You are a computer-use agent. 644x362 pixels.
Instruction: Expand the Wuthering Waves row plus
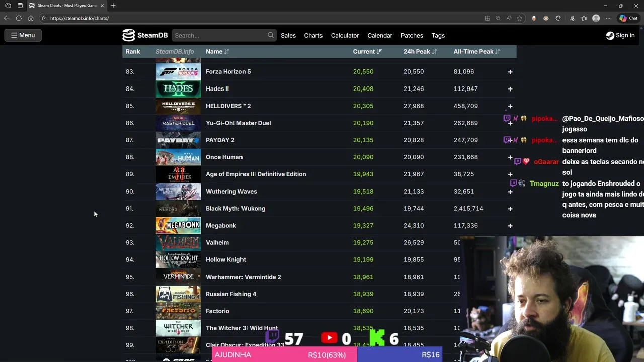pyautogui.click(x=510, y=192)
